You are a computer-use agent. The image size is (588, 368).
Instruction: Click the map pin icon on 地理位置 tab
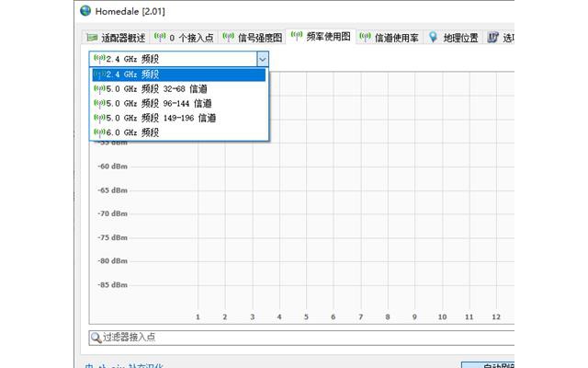(x=433, y=37)
